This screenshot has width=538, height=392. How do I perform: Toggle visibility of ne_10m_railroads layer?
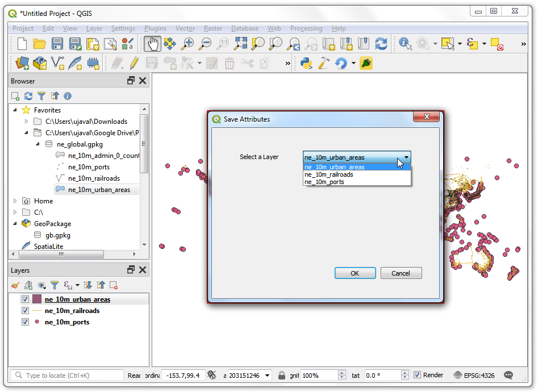coord(25,311)
